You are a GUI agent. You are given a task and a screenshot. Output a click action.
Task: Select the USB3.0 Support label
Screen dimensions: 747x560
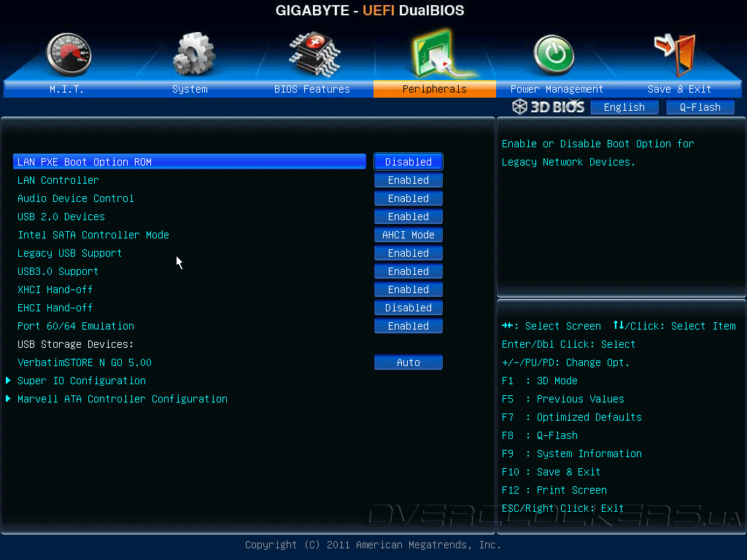pos(58,271)
